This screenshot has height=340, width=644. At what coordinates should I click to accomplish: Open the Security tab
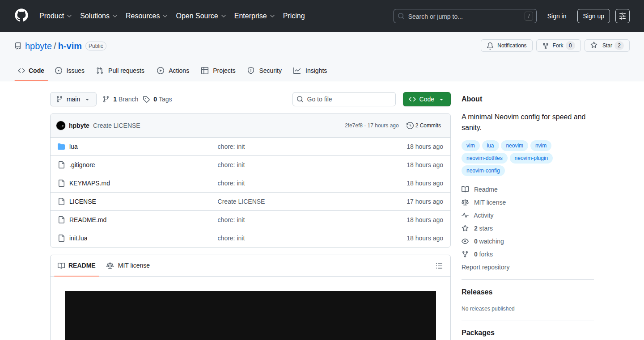265,71
